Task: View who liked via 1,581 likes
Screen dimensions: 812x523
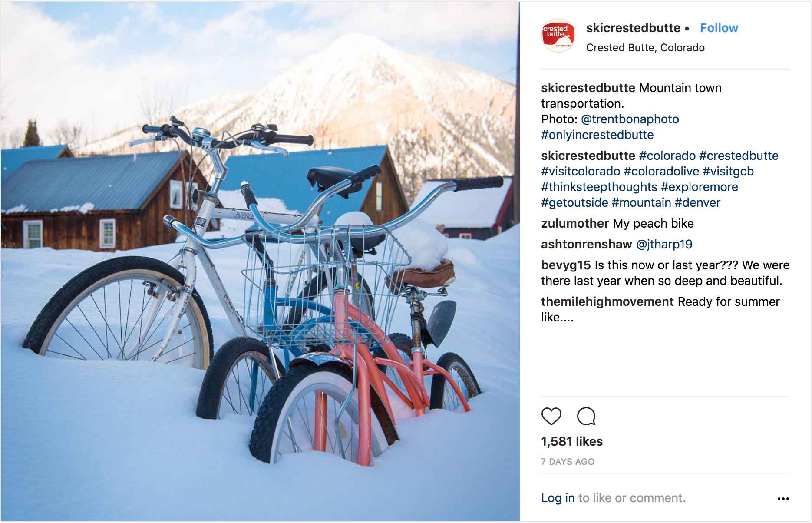Action: [571, 441]
